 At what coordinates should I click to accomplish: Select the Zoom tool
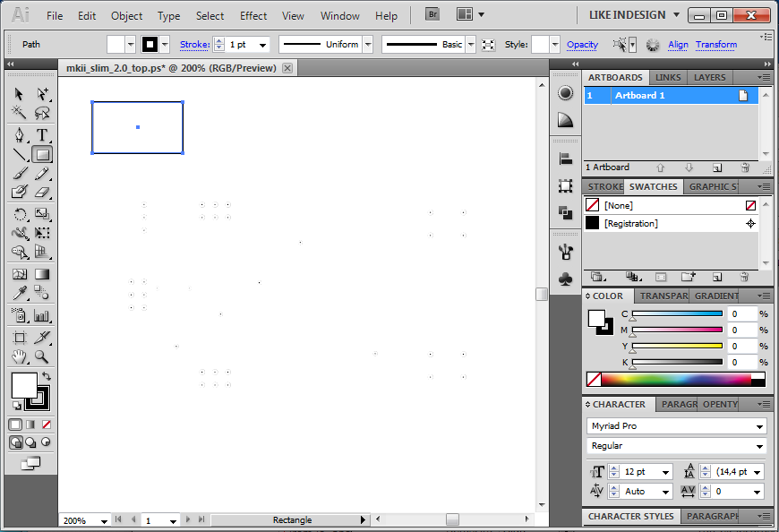click(42, 356)
